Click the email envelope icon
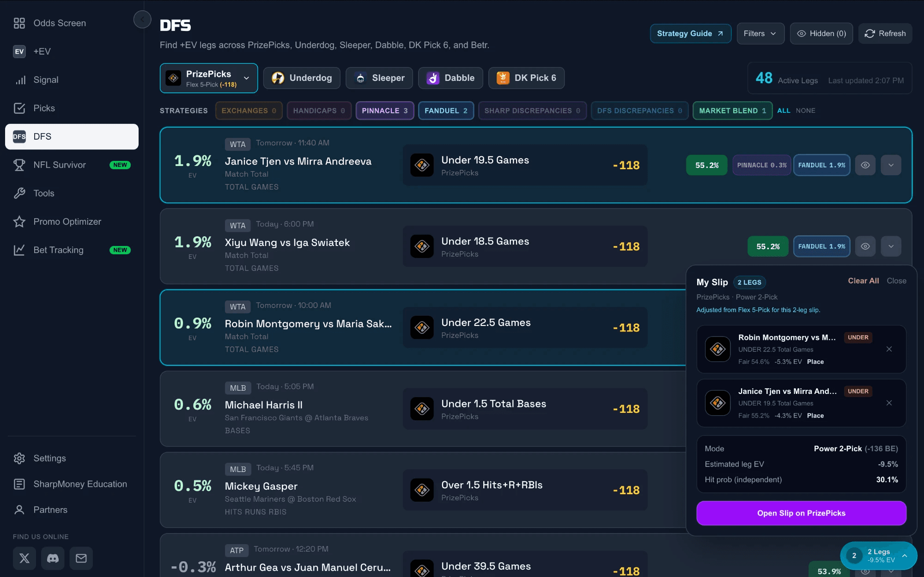924x577 pixels. click(81, 559)
